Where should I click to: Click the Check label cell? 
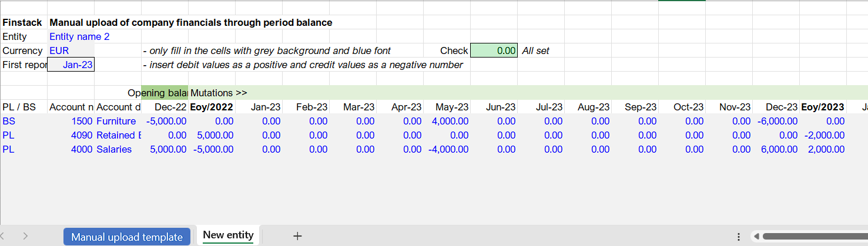(x=447, y=50)
